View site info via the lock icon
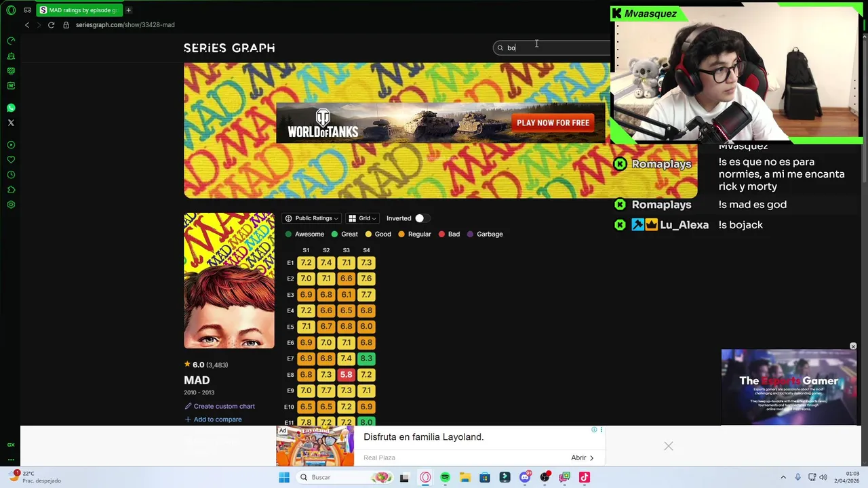Screen dimensions: 868x488 pyautogui.click(x=66, y=25)
